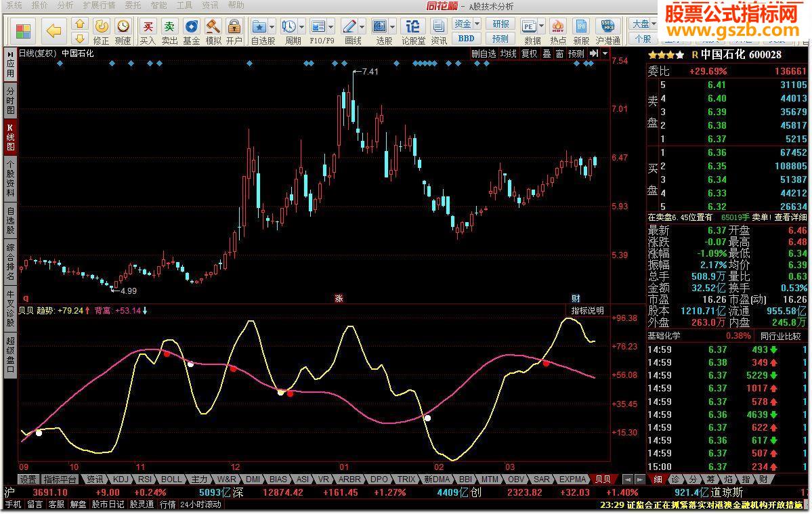The height and width of the screenshot is (514, 812).
Task: Open the 设置 settings button below chart
Action: 28,479
